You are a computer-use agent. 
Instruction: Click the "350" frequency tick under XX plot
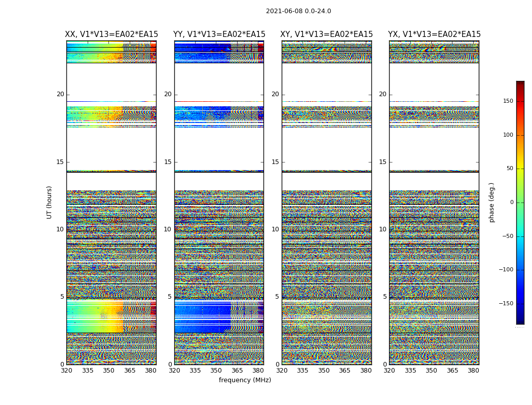[x=108, y=371]
